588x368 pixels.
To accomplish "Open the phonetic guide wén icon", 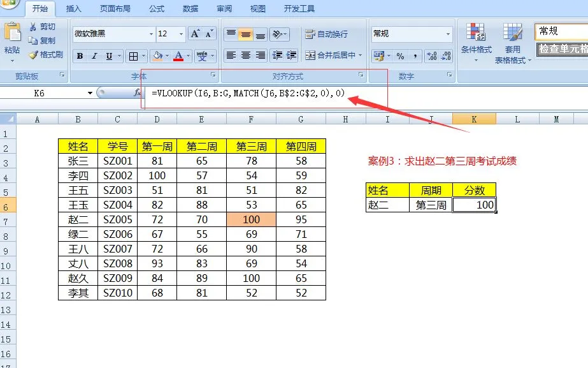I will point(202,56).
